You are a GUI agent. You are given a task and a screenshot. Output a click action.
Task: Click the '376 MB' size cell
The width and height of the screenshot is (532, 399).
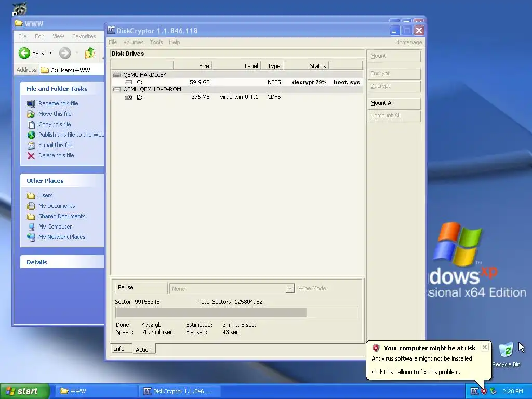point(201,97)
